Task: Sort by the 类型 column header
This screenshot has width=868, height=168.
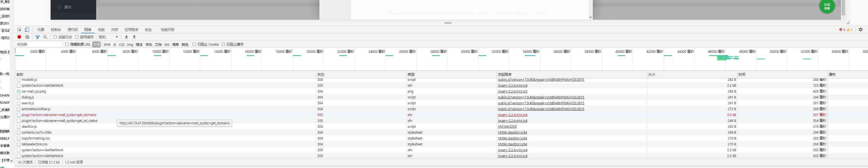Action: point(452,74)
